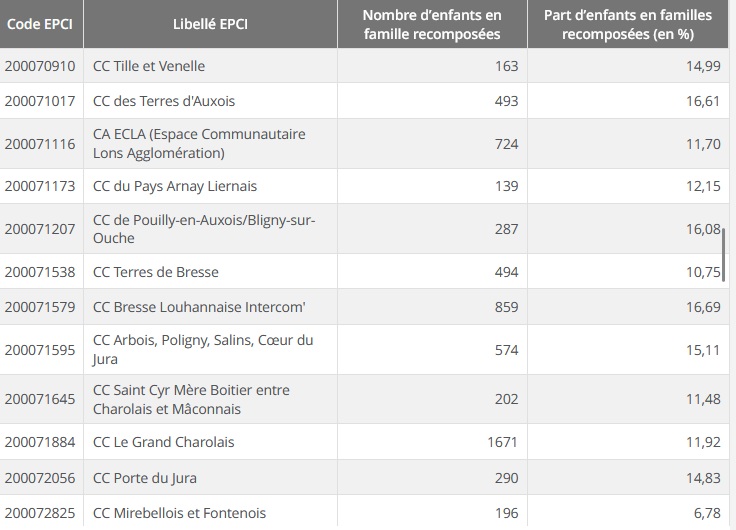Viewport: 736px width, 530px height.
Task: Click EPCI code 200070910
Action: pyautogui.click(x=40, y=66)
